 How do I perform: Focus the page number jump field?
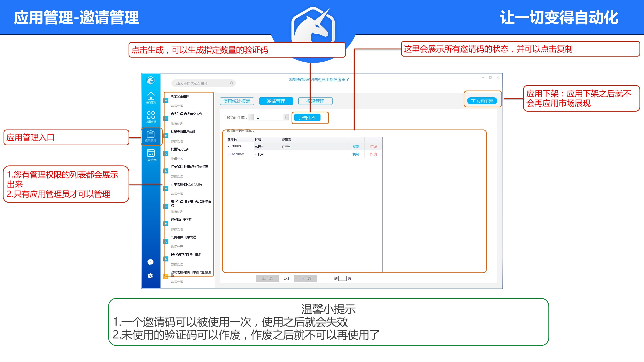point(342,278)
